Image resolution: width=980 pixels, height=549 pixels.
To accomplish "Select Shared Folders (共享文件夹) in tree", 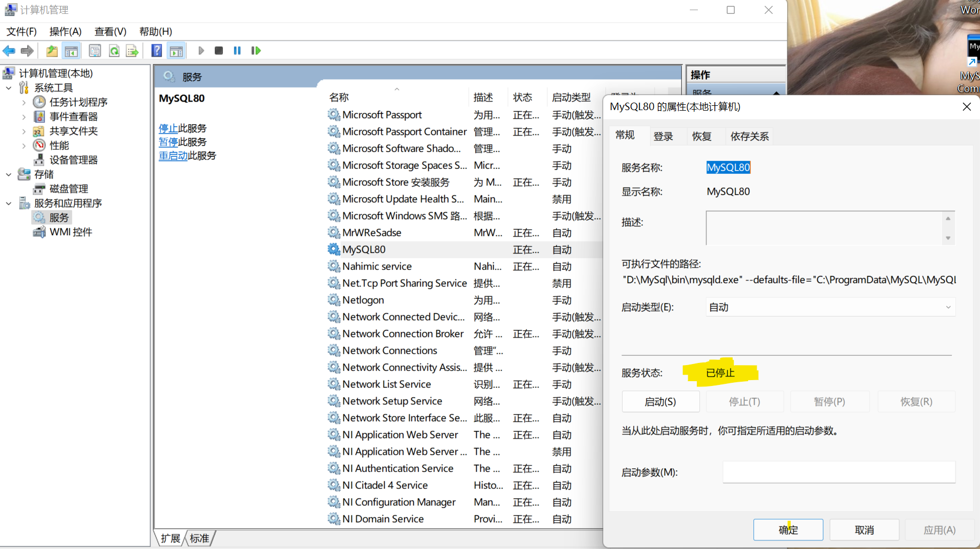I will 74,131.
